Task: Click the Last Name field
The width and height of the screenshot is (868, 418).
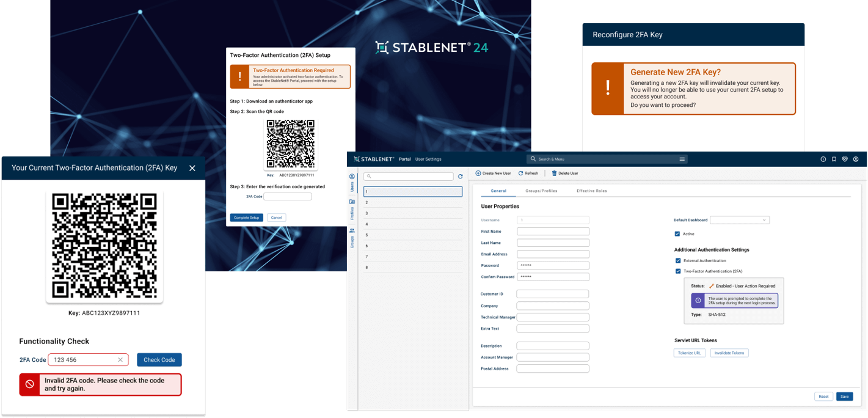Action: coord(553,243)
